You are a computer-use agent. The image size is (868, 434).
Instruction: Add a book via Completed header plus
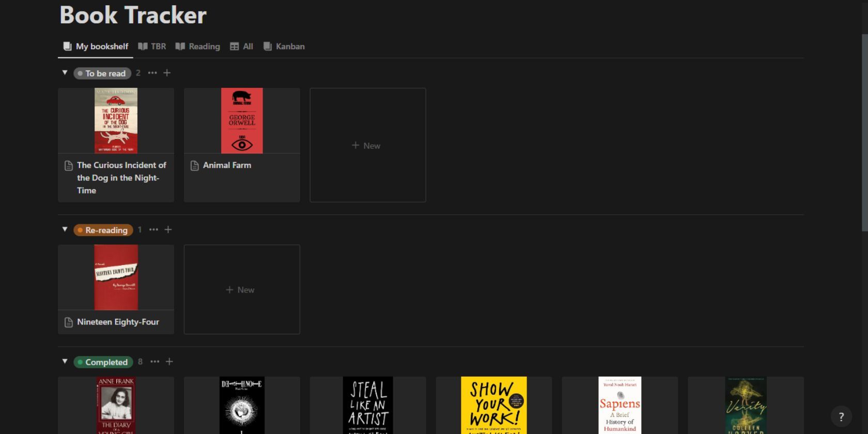pyautogui.click(x=169, y=362)
